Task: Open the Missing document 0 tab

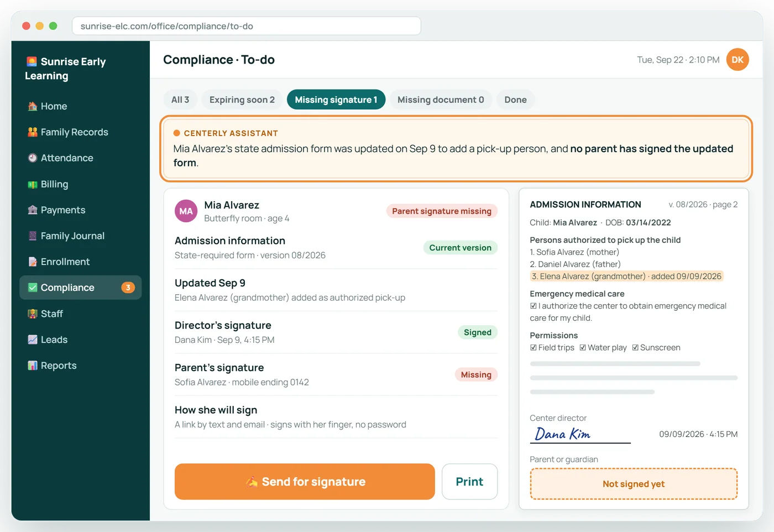Action: coord(441,100)
